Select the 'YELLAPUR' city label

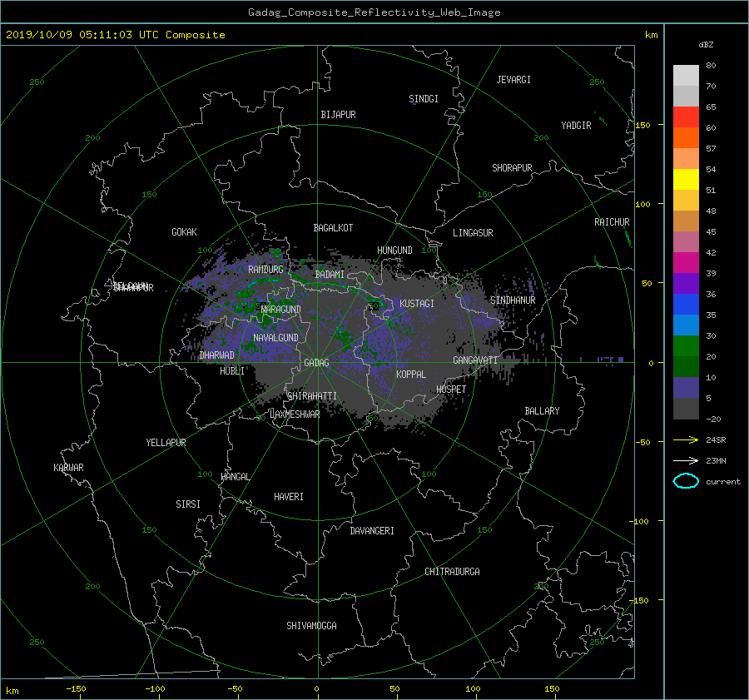click(x=166, y=443)
